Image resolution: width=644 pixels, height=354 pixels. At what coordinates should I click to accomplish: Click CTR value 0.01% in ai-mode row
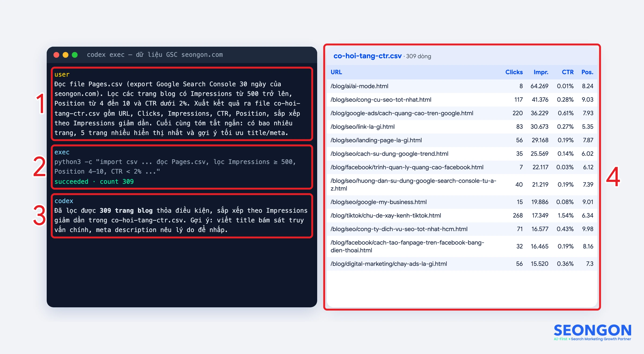click(565, 86)
